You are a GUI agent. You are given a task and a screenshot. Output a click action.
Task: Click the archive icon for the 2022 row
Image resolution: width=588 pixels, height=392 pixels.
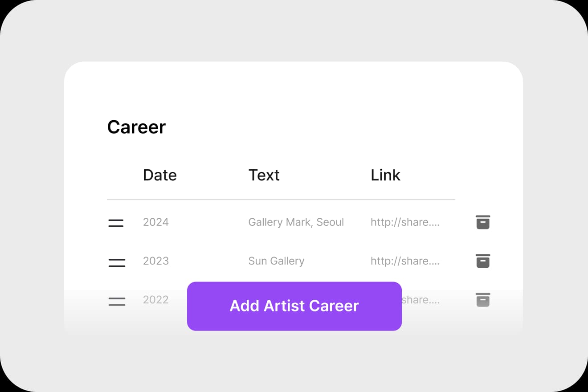coord(483,300)
